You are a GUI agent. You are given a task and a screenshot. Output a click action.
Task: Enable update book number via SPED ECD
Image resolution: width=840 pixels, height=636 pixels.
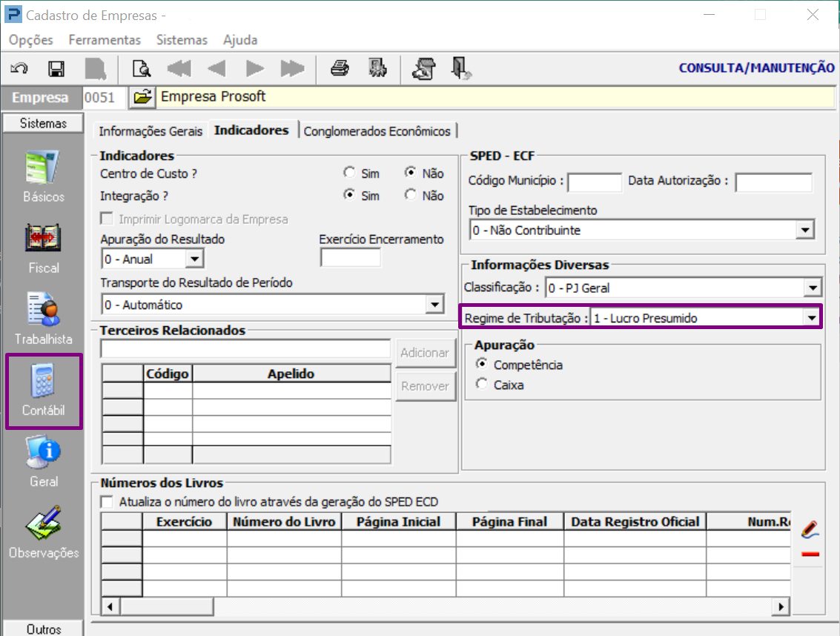click(108, 502)
